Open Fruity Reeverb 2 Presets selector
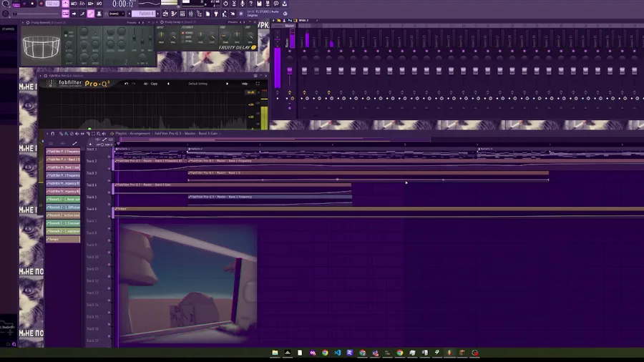The image size is (644, 362). click(132, 23)
